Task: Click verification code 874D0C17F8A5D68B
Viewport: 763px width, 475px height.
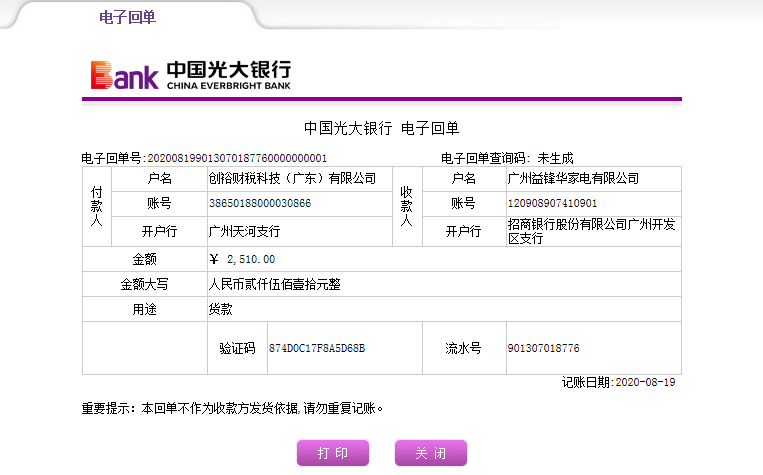Action: [x=317, y=349]
